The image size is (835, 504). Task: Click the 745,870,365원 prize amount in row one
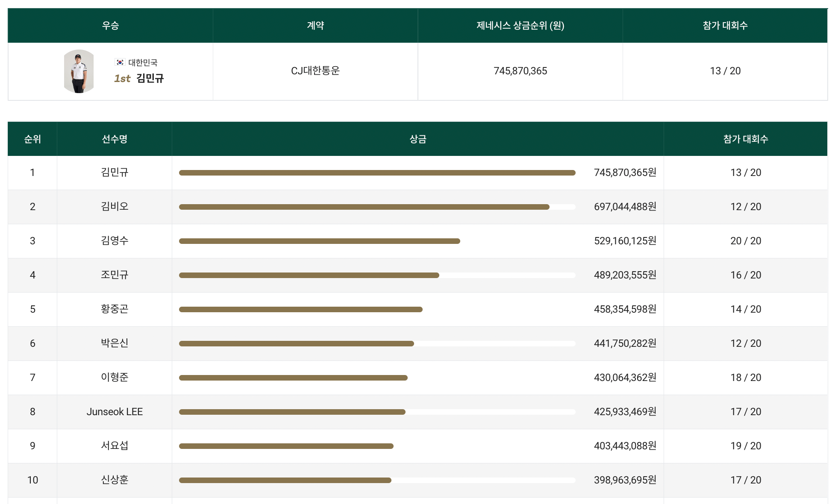click(x=625, y=173)
